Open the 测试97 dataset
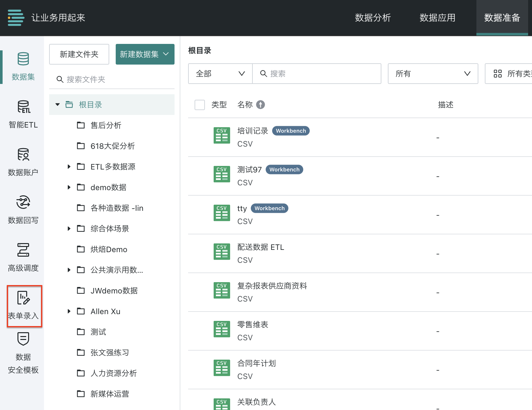This screenshot has height=410, width=532. (x=250, y=169)
